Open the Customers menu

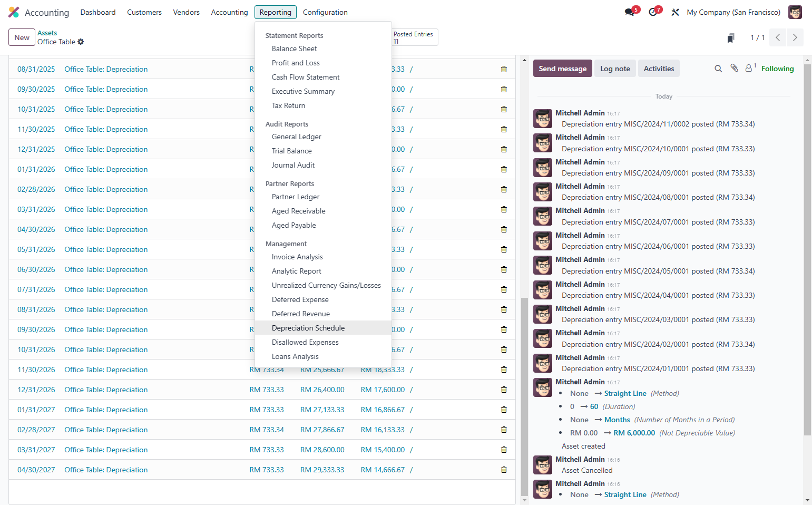click(x=144, y=12)
